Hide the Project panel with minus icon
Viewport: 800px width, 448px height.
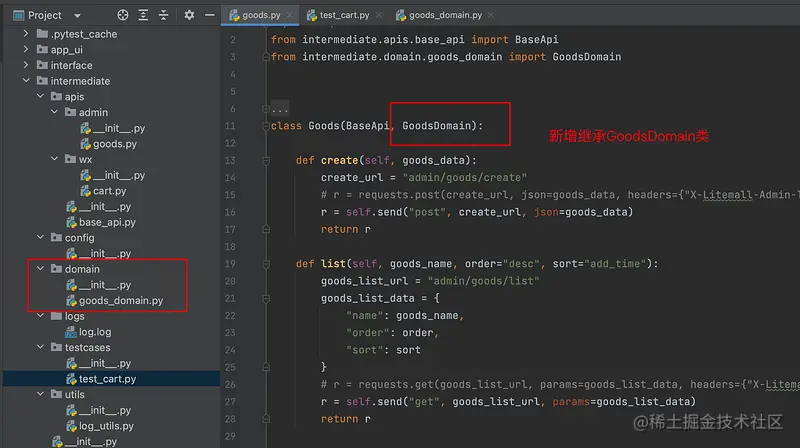point(209,15)
